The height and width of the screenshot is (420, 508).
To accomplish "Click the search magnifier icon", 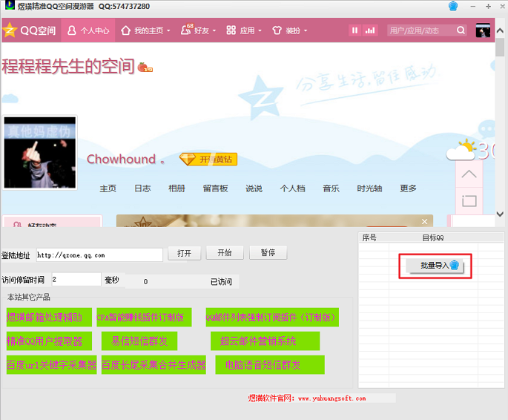I will click(x=461, y=30).
